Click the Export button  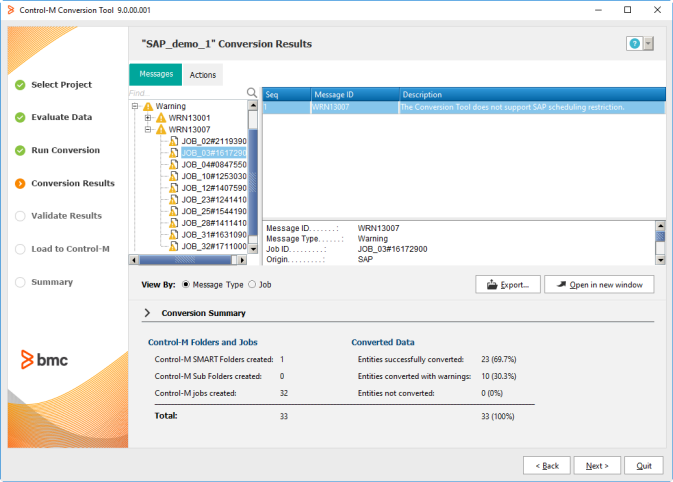[x=508, y=285]
